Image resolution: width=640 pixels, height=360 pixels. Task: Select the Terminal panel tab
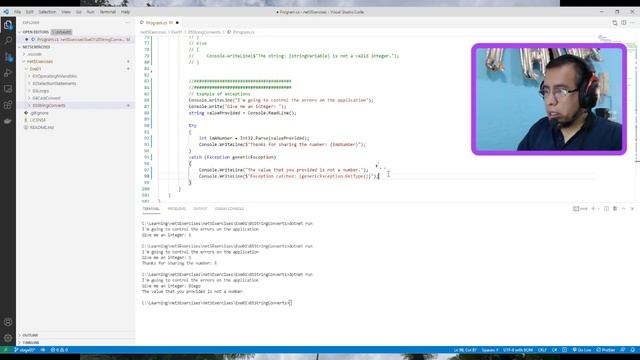(151, 209)
